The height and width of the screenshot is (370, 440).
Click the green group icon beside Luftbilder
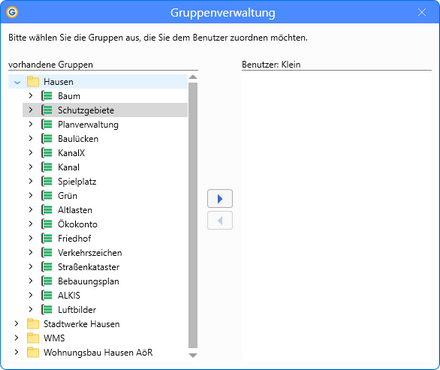[x=47, y=310]
